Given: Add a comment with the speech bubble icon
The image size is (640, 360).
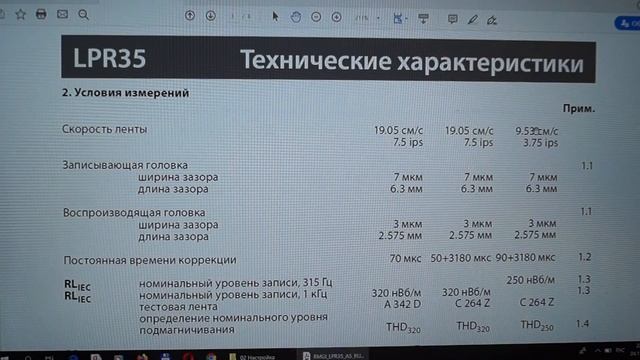Looking at the screenshot, I should (x=452, y=19).
